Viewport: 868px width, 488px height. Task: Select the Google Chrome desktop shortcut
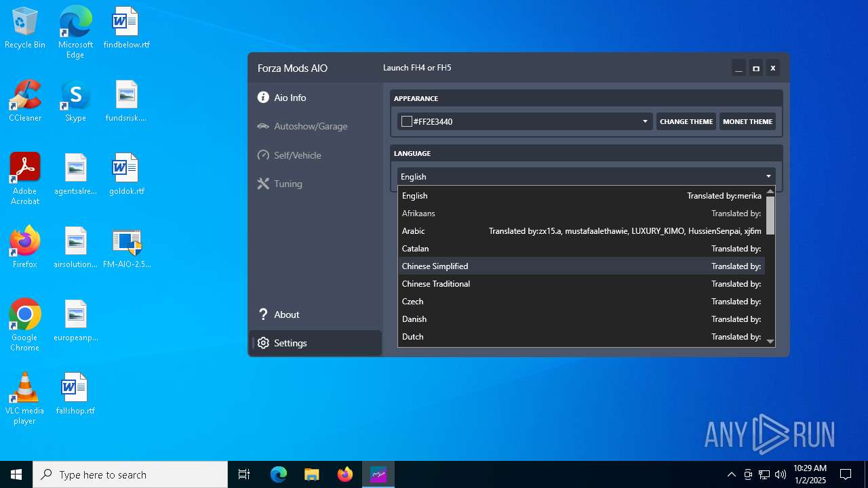pos(25,325)
